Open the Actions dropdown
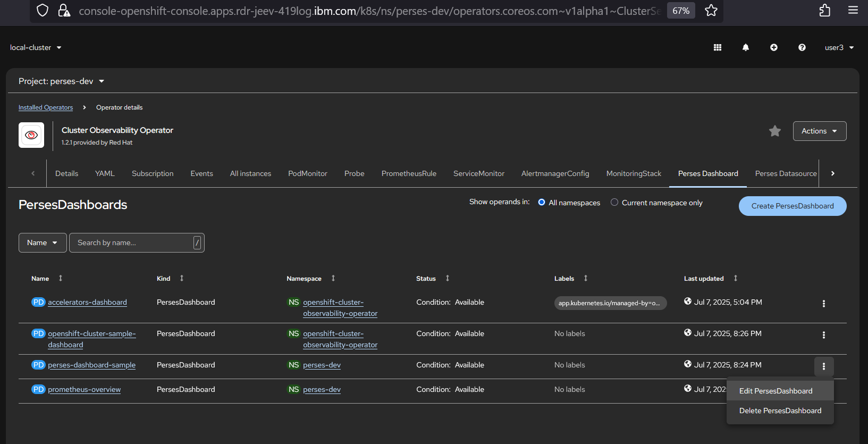This screenshot has width=868, height=444. click(x=819, y=131)
